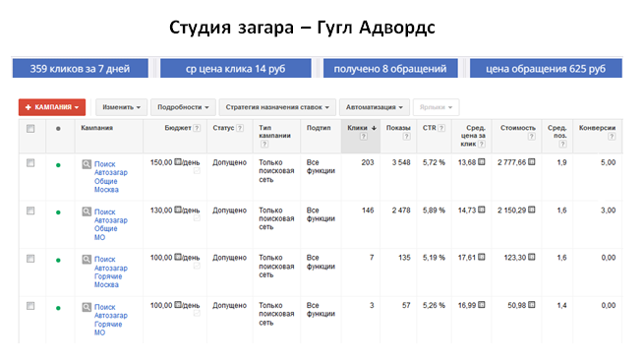Viewport: 644px width, 362px height.
Task: Sort by Кампания column header
Action: [97, 128]
